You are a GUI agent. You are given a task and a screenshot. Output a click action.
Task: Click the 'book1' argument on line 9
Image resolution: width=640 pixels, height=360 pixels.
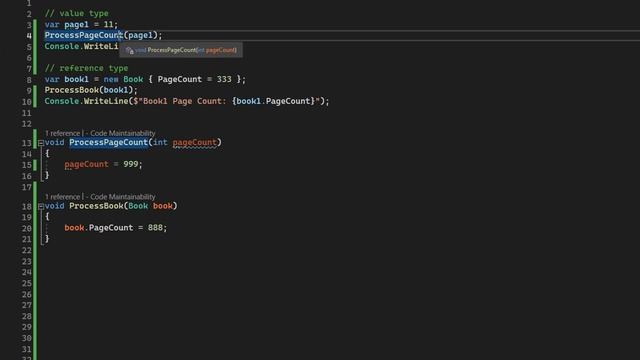pos(116,90)
